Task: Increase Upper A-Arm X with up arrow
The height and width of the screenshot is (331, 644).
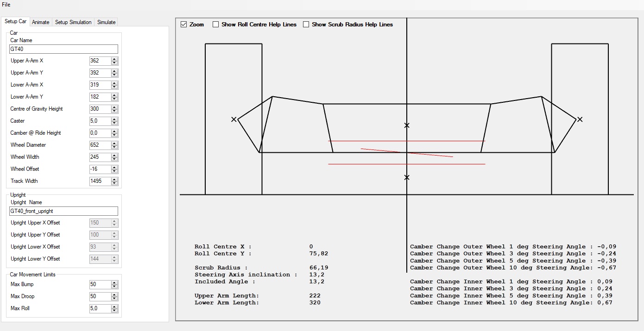Action: (114, 59)
